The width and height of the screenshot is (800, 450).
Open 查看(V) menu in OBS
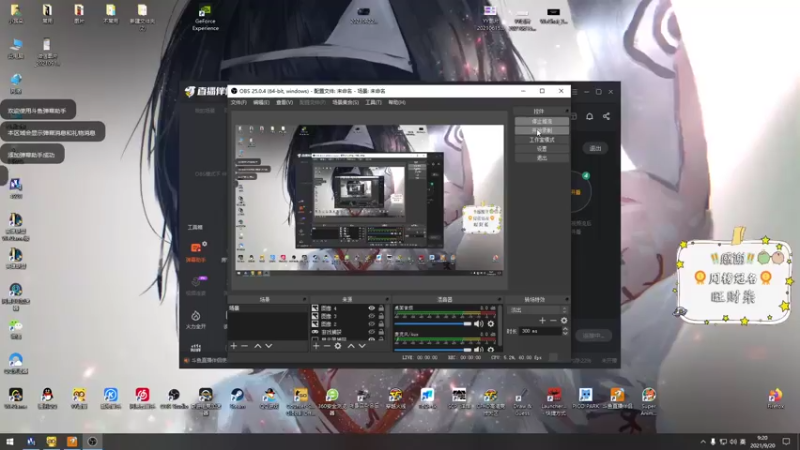[284, 103]
